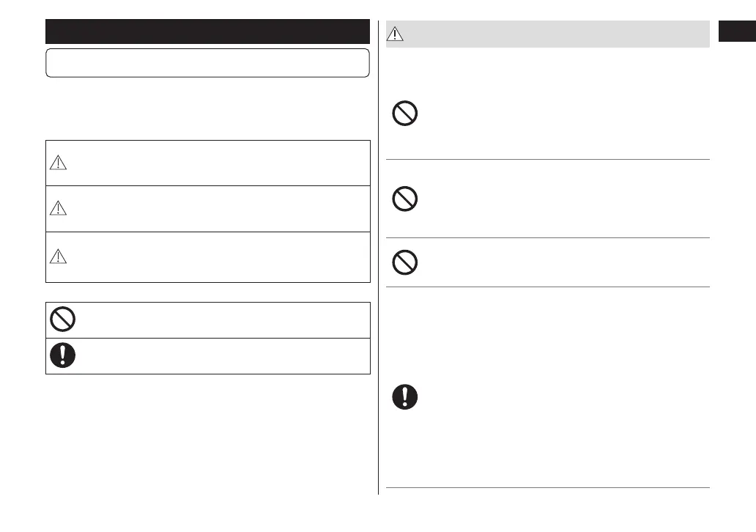Click the bottom warning triangle in the left table

tap(58, 256)
